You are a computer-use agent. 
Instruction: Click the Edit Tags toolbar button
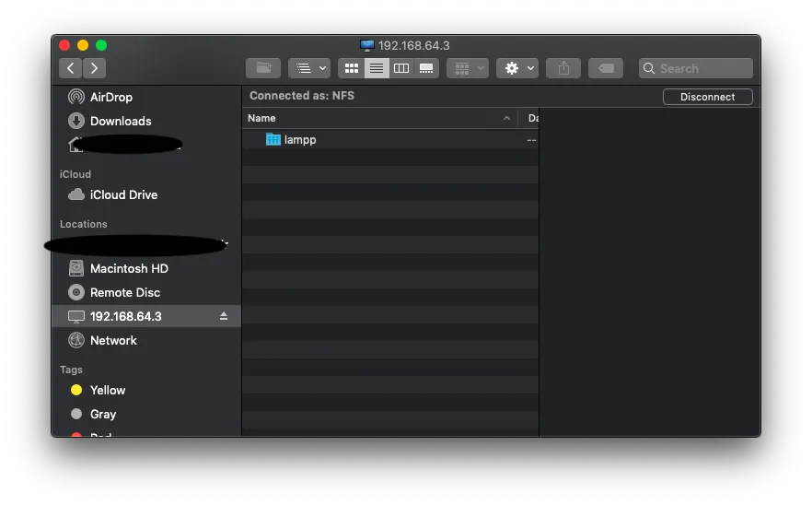pos(606,68)
